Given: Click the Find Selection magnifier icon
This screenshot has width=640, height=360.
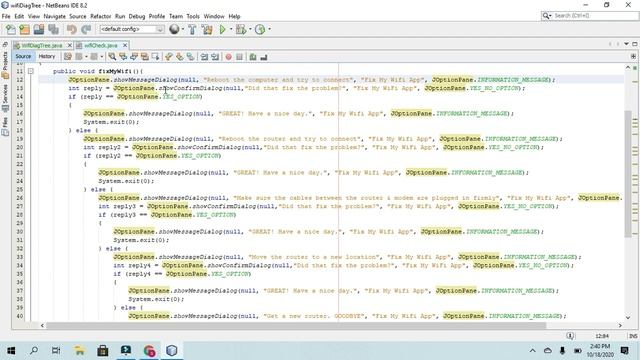Looking at the screenshot, I should pos(112,57).
